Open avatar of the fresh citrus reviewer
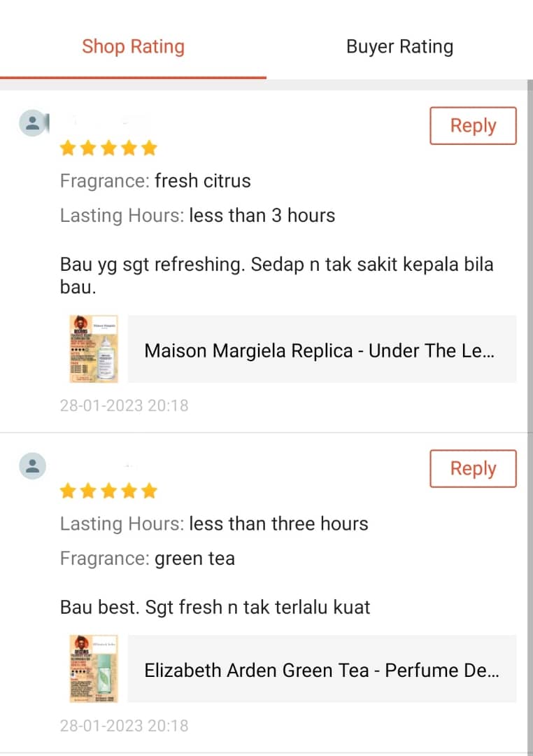 (x=32, y=124)
